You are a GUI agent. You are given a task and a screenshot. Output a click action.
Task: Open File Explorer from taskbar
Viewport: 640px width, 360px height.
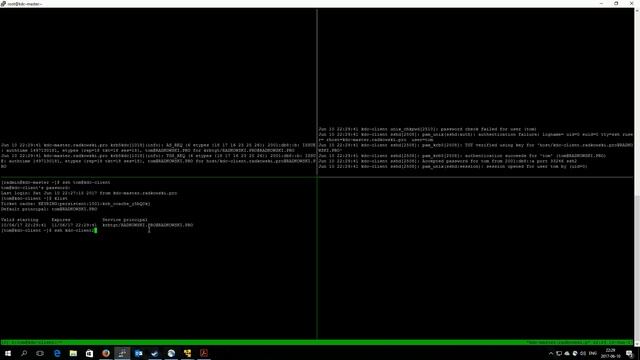click(73, 353)
